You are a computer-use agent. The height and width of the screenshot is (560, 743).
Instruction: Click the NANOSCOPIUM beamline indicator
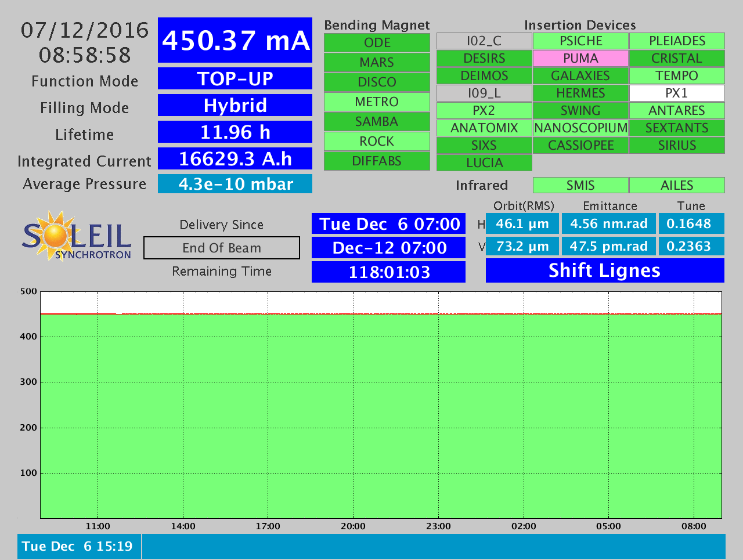pyautogui.click(x=580, y=128)
